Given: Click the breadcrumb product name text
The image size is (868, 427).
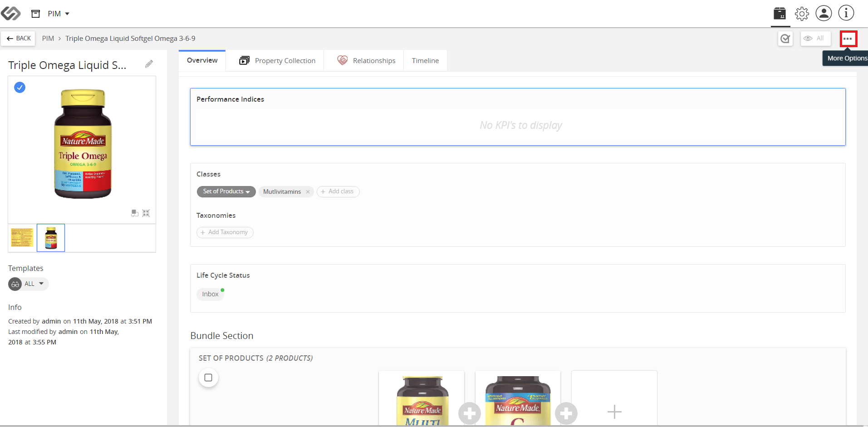Looking at the screenshot, I should [x=130, y=39].
